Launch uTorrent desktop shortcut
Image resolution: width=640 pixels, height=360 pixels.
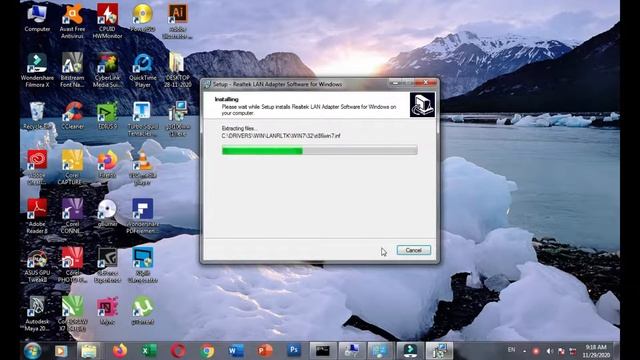click(142, 311)
